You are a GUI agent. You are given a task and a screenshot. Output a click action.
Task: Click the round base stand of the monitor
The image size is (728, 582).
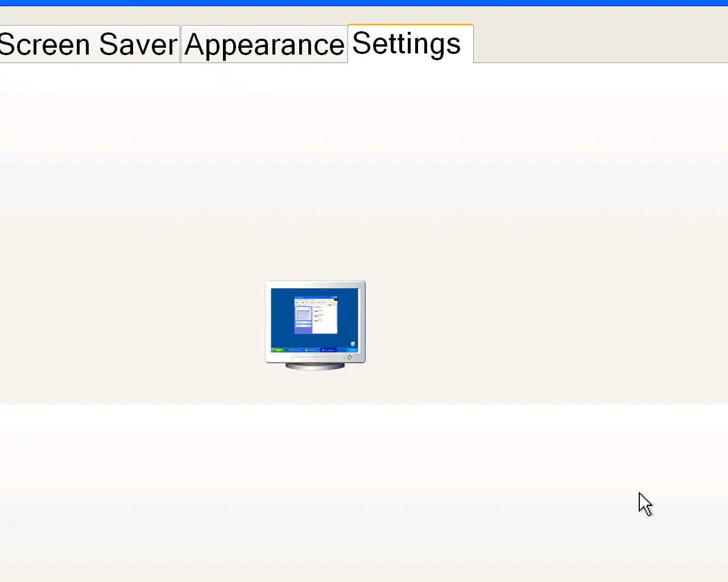(x=315, y=366)
